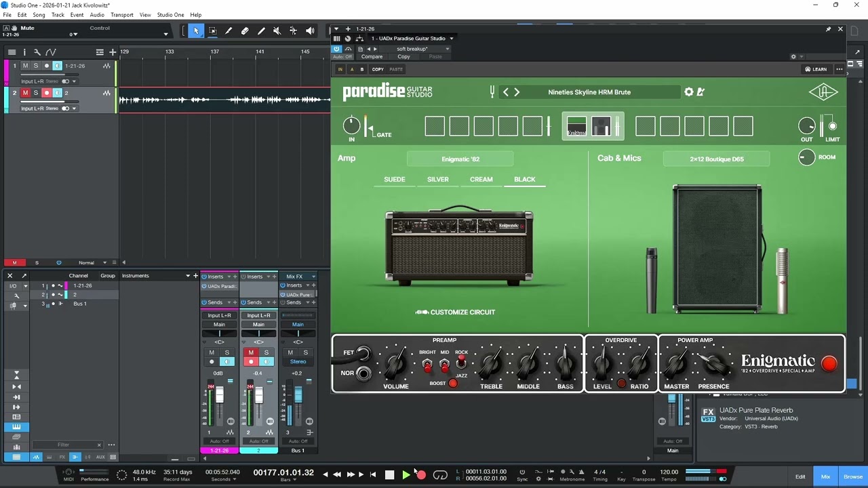Select the Arrow tool in the toolbar
868x488 pixels.
(x=196, y=30)
